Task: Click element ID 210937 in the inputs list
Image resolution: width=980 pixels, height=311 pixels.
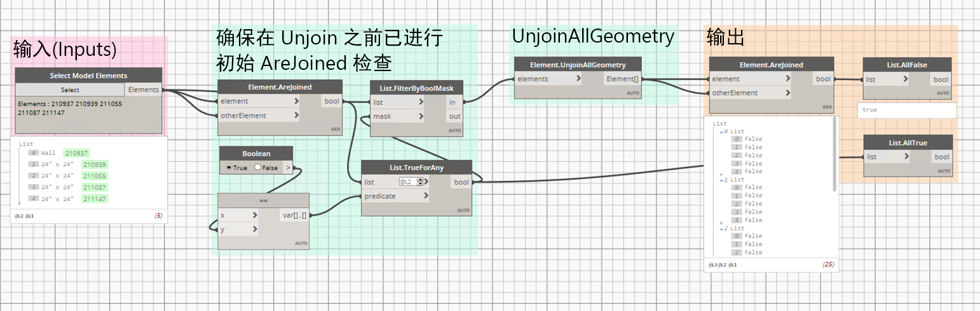Action: (x=76, y=153)
